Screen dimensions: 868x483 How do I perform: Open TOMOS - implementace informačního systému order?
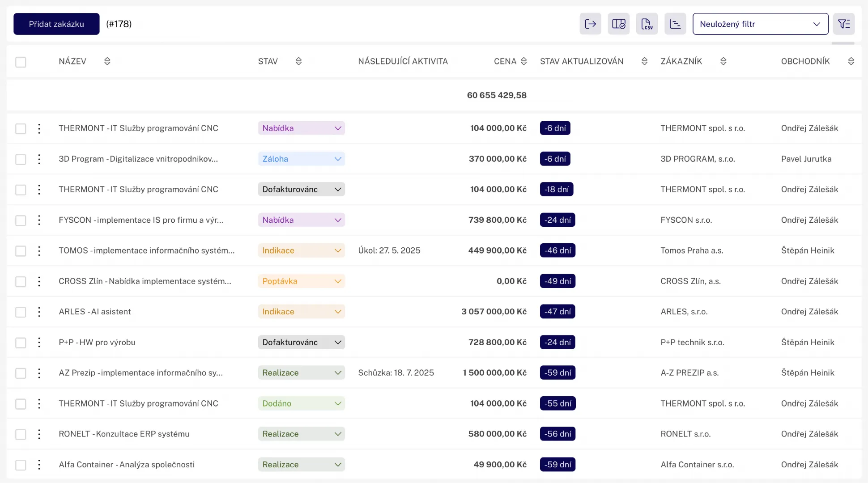click(146, 250)
